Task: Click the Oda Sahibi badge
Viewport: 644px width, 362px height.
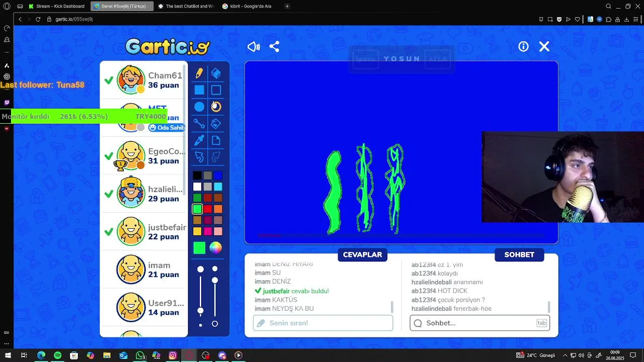Action: click(167, 128)
